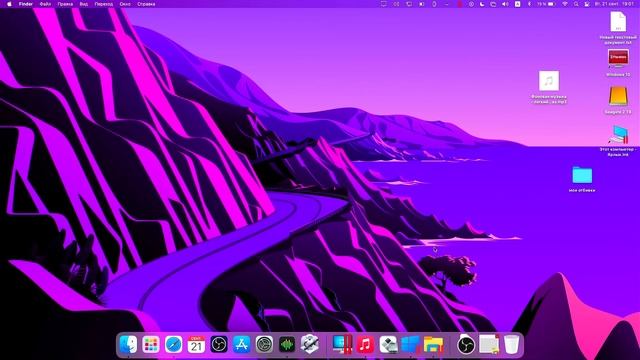Screen dimensions: 640x360
Task: Launch Safari from the Dock
Action: point(173,344)
